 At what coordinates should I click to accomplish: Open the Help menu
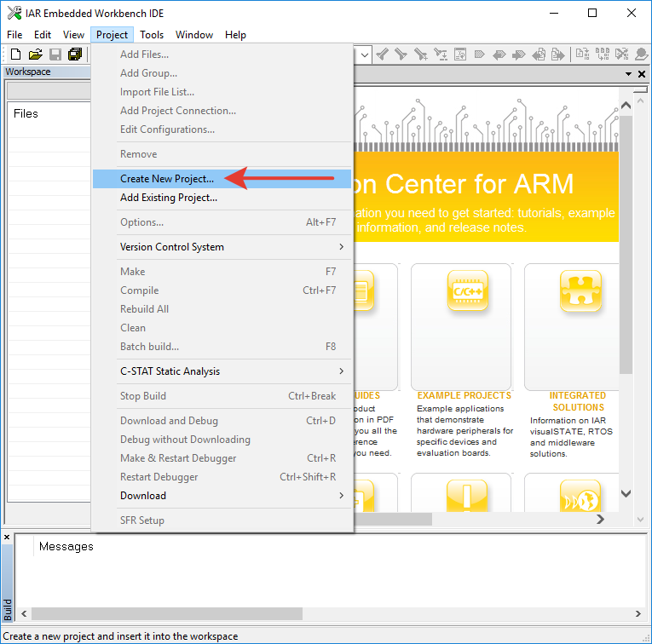pos(235,35)
